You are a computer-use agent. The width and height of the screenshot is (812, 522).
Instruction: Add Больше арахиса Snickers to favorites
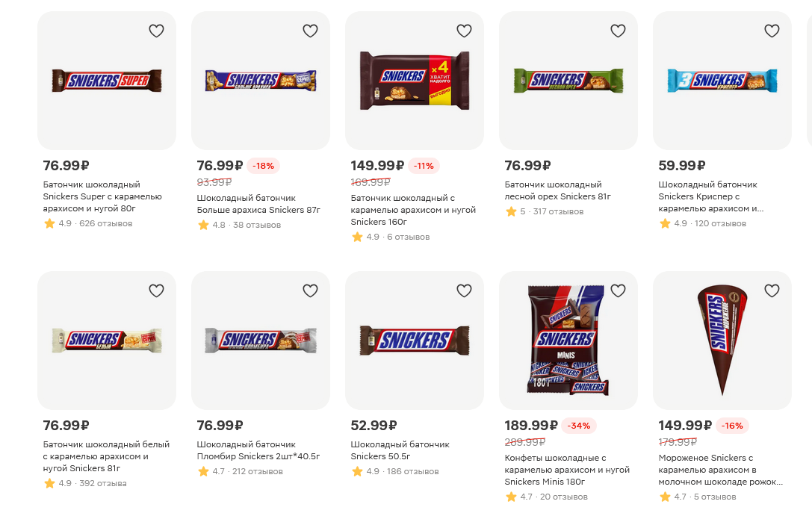310,31
